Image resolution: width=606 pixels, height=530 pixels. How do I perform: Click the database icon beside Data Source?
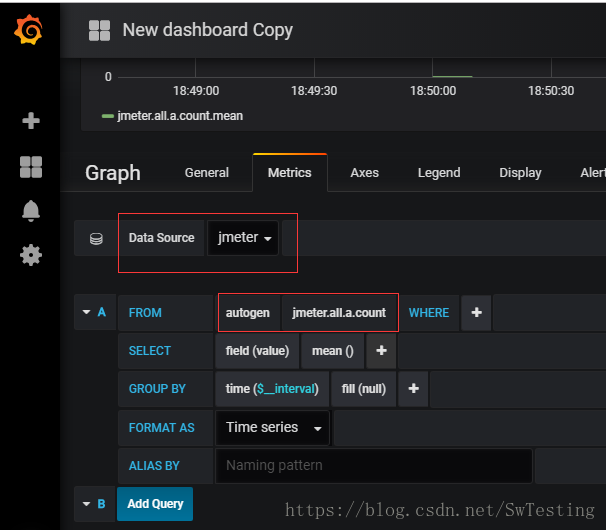[x=96, y=239]
